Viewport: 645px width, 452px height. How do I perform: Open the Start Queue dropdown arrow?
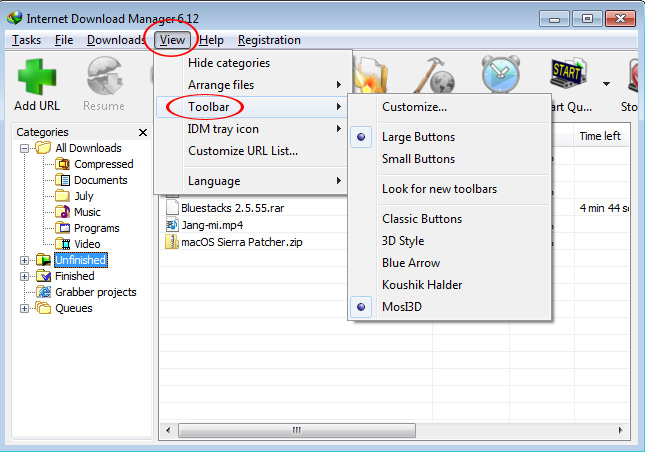(x=606, y=83)
